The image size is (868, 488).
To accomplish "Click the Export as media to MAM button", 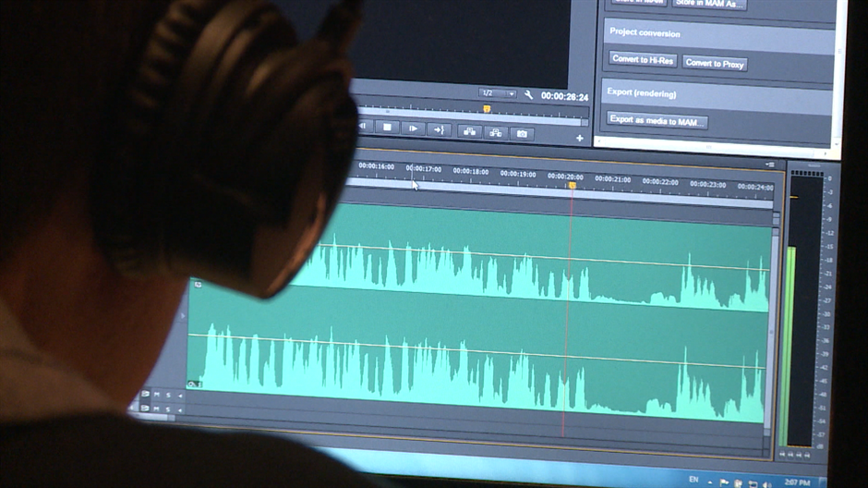I will pyautogui.click(x=657, y=121).
